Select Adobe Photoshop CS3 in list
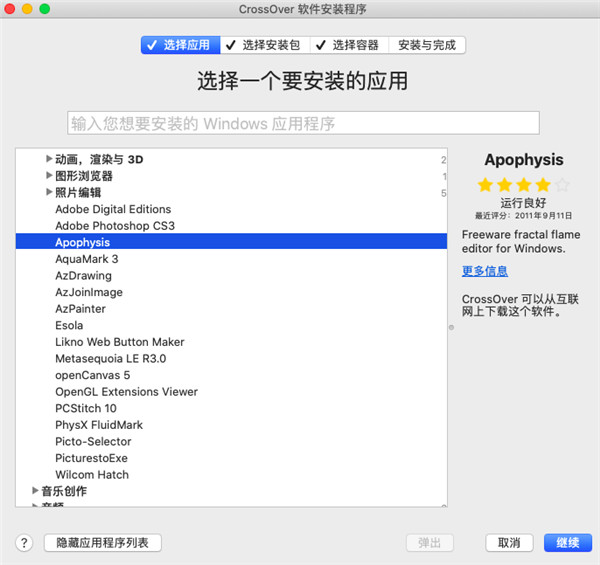 click(231, 226)
